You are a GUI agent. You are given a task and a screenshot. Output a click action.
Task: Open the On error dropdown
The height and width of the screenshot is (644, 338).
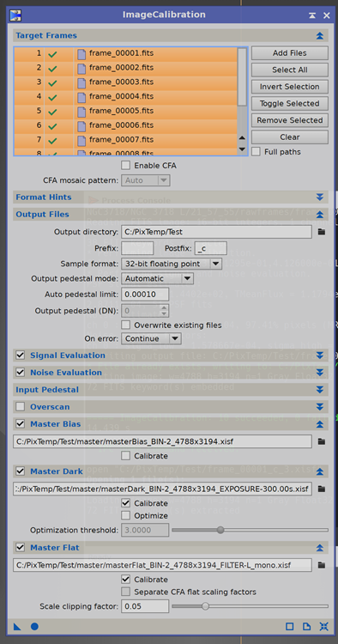pyautogui.click(x=151, y=338)
